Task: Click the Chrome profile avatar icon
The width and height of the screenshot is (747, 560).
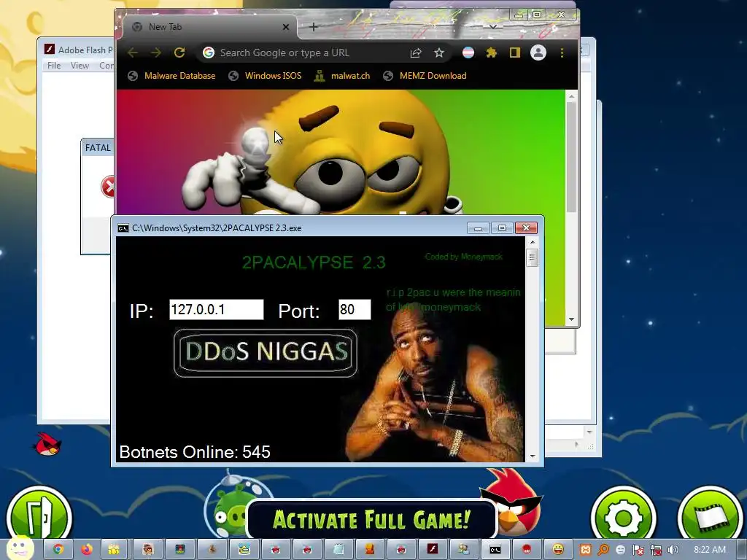Action: coord(538,52)
